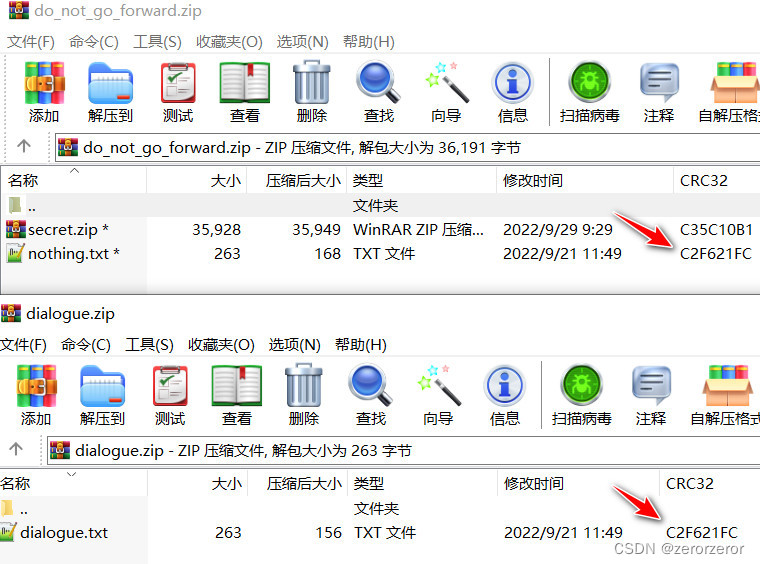Click Extract To (解压到) in dialogue.zip window
The height and width of the screenshot is (564, 760).
(x=102, y=395)
